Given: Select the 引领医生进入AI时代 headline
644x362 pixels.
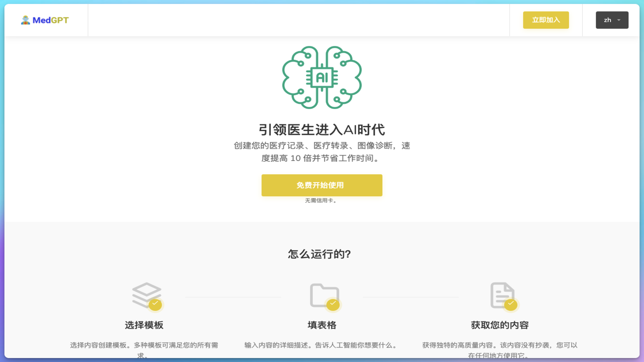Looking at the screenshot, I should (322, 130).
